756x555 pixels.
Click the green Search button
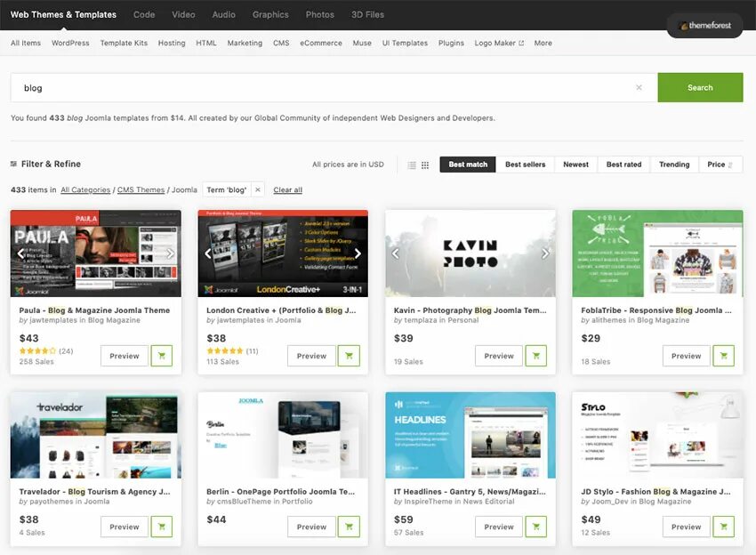click(x=700, y=87)
